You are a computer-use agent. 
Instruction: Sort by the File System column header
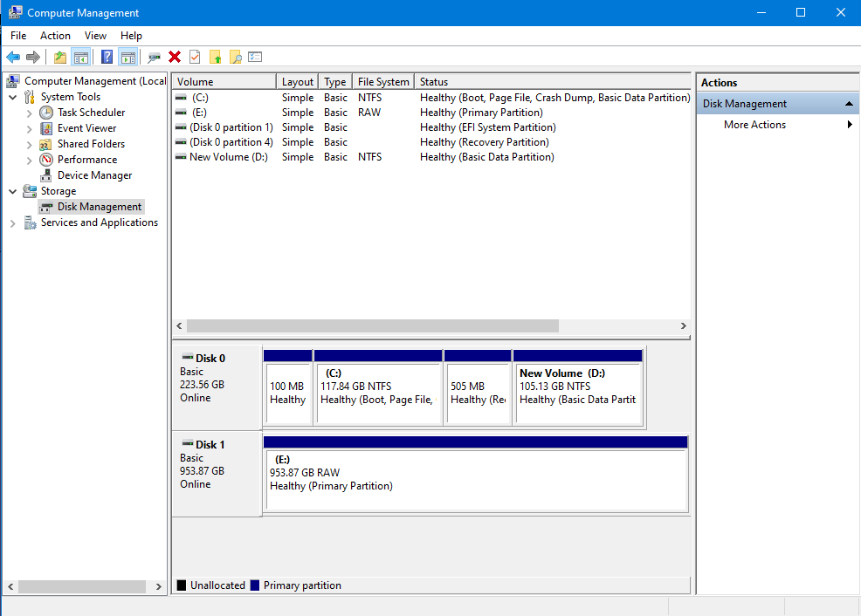[x=382, y=82]
